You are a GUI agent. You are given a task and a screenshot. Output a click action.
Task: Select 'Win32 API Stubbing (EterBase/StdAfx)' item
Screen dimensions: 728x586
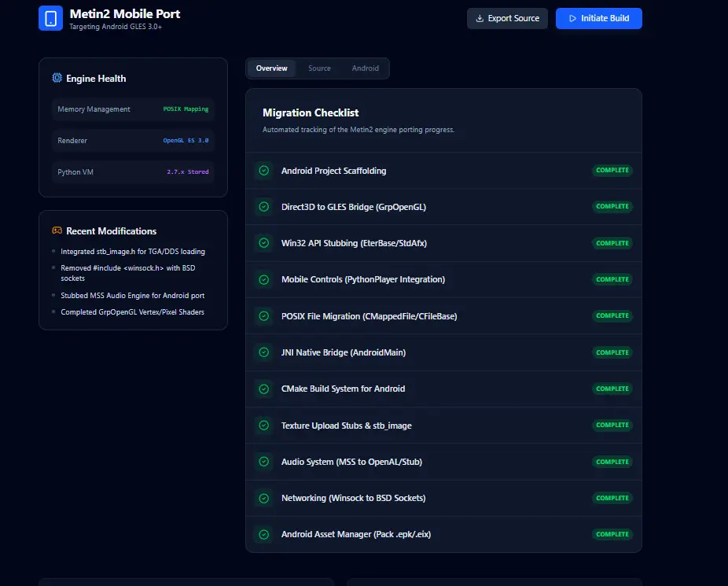pos(355,243)
